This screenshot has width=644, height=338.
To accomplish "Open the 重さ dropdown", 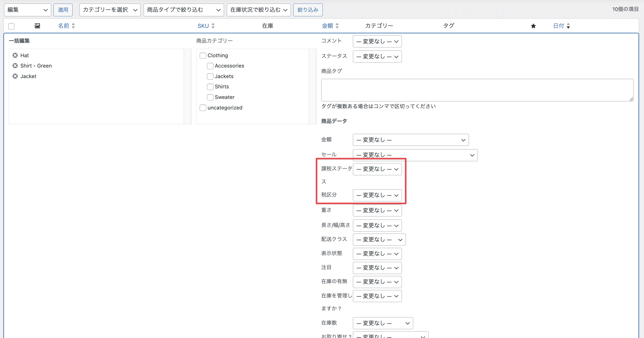I will tap(377, 210).
